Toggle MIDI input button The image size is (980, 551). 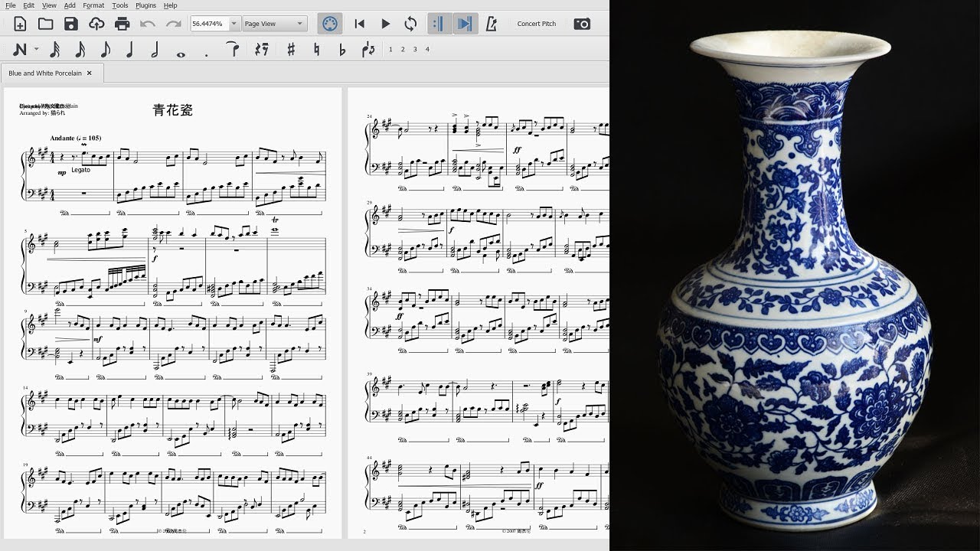[x=329, y=24]
